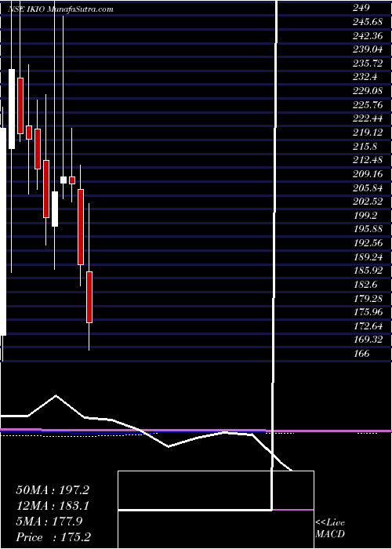
Task: Click the 219.12 price axis label
Action: pos(368,133)
